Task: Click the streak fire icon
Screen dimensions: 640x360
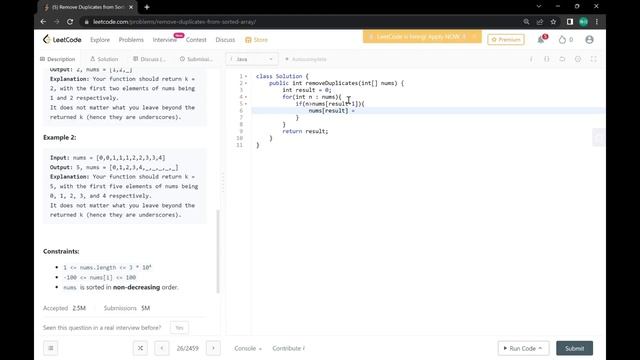Action: coord(562,40)
